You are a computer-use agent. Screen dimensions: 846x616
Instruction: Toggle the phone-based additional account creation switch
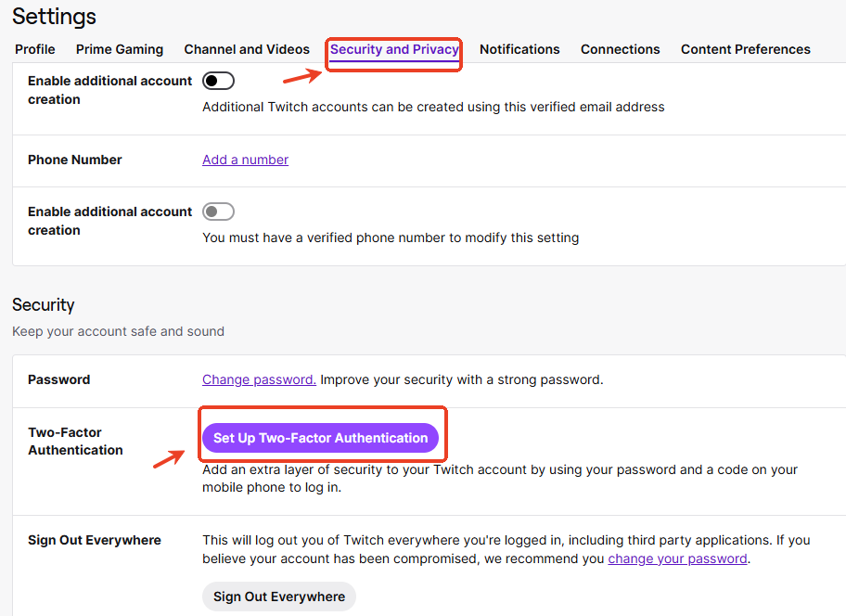(218, 212)
